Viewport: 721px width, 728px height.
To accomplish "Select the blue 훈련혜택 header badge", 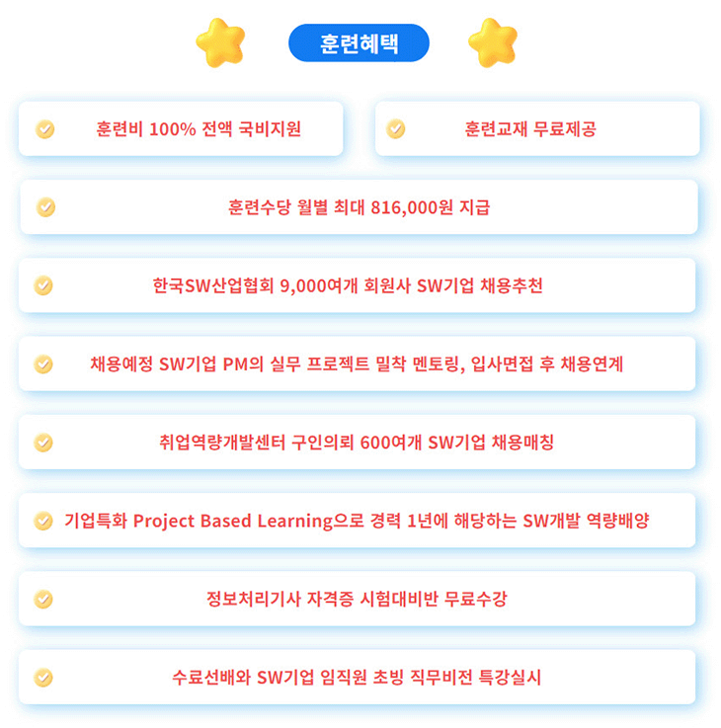I will click(359, 43).
